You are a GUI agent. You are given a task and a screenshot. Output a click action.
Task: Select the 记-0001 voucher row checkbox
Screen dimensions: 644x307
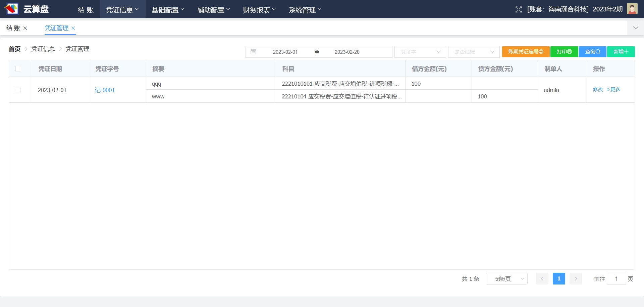(18, 90)
